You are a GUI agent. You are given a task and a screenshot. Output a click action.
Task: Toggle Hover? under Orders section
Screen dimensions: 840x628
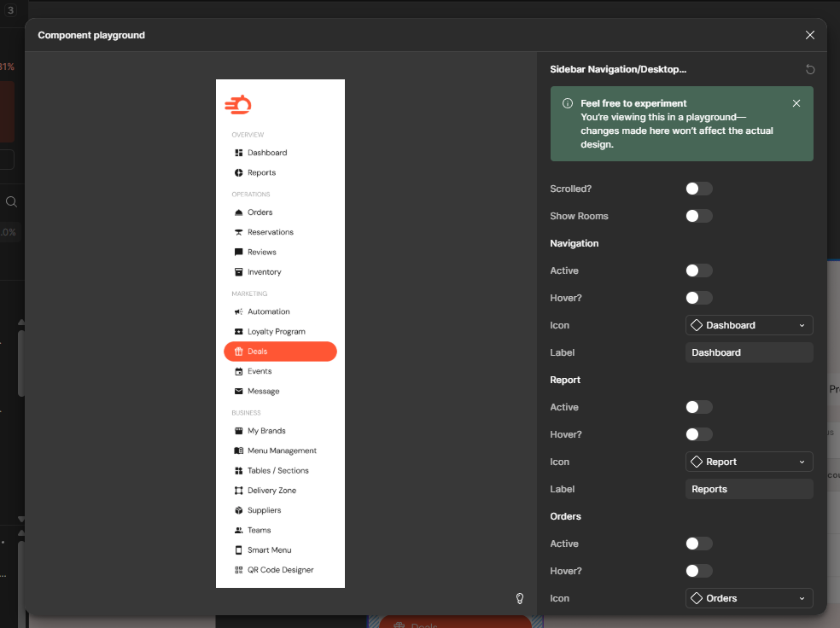pyautogui.click(x=699, y=571)
